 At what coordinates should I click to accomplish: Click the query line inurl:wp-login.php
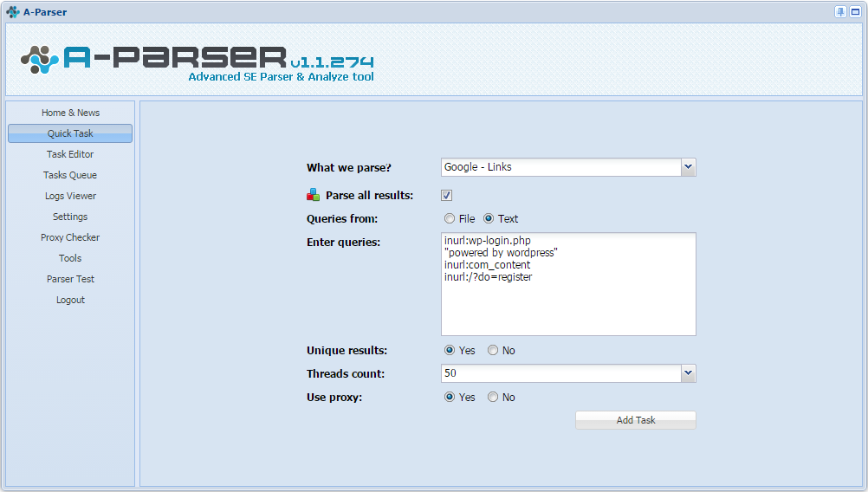487,241
